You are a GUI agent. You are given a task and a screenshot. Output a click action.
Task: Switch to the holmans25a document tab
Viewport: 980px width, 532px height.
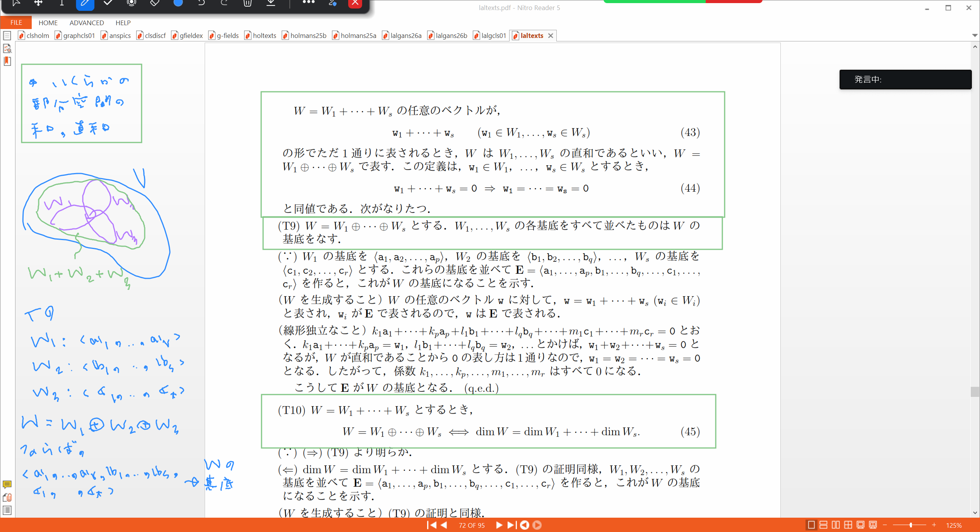[x=354, y=36]
